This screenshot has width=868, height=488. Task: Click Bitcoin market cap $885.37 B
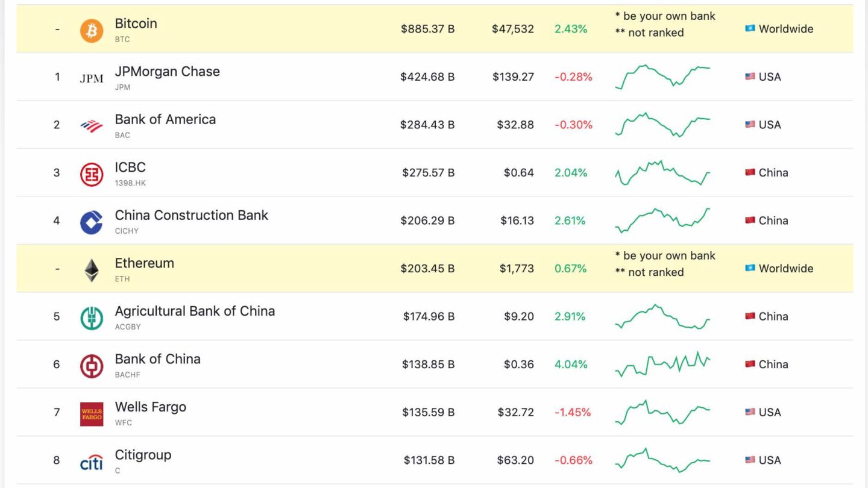[x=427, y=28]
